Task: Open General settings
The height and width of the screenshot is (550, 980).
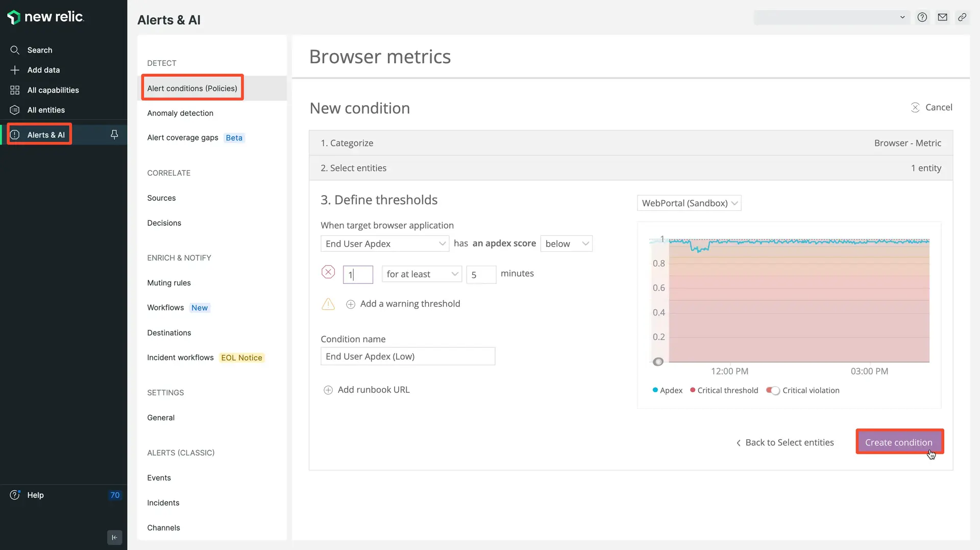Action: pyautogui.click(x=161, y=417)
